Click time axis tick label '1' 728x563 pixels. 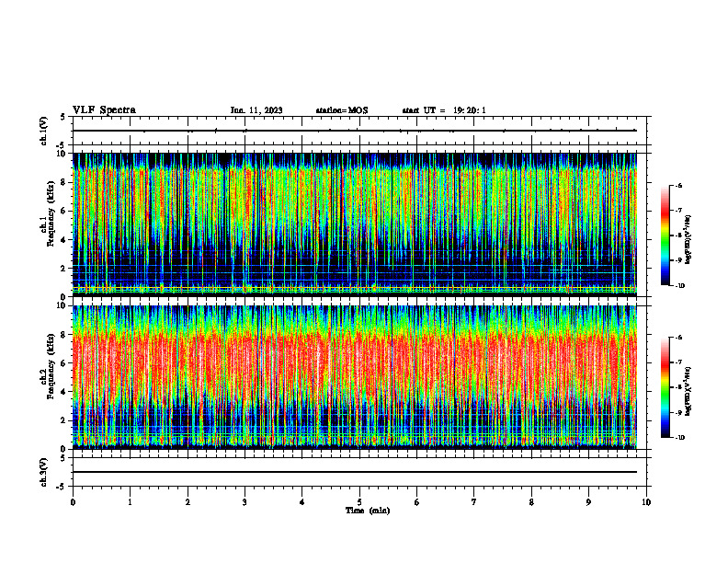pyautogui.click(x=130, y=502)
